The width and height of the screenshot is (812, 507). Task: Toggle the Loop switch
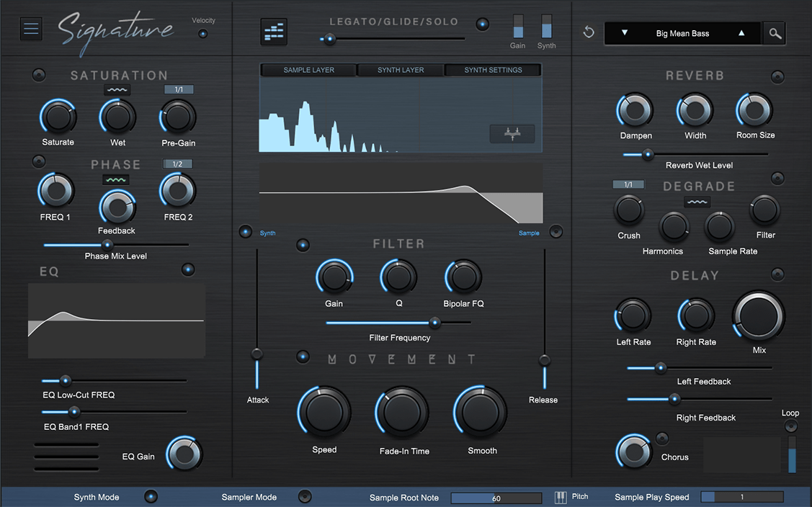coord(791,426)
